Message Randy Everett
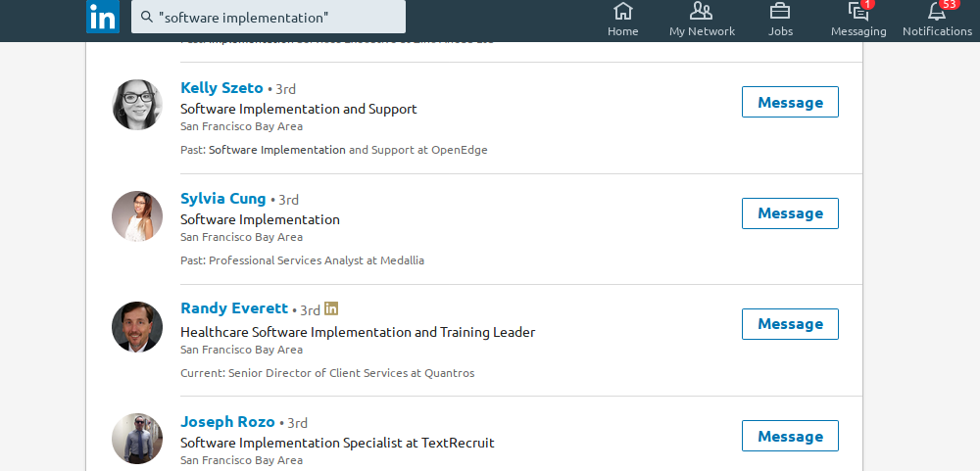 point(790,323)
